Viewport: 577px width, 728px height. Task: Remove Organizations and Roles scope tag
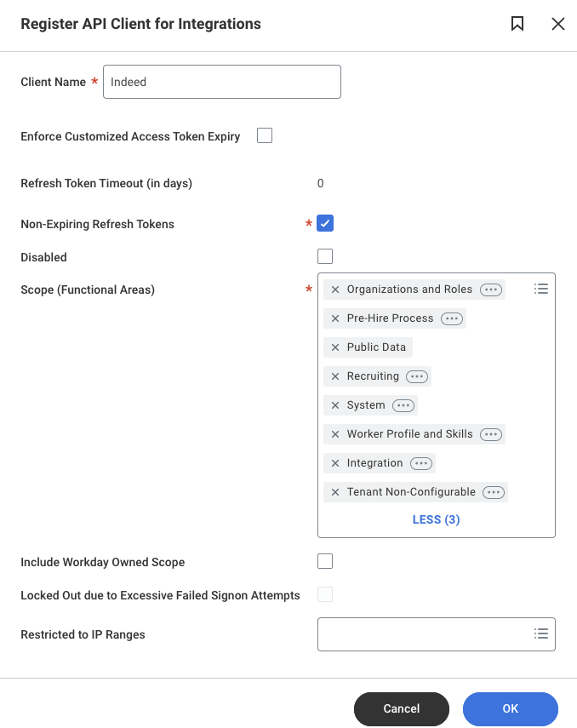coord(335,289)
